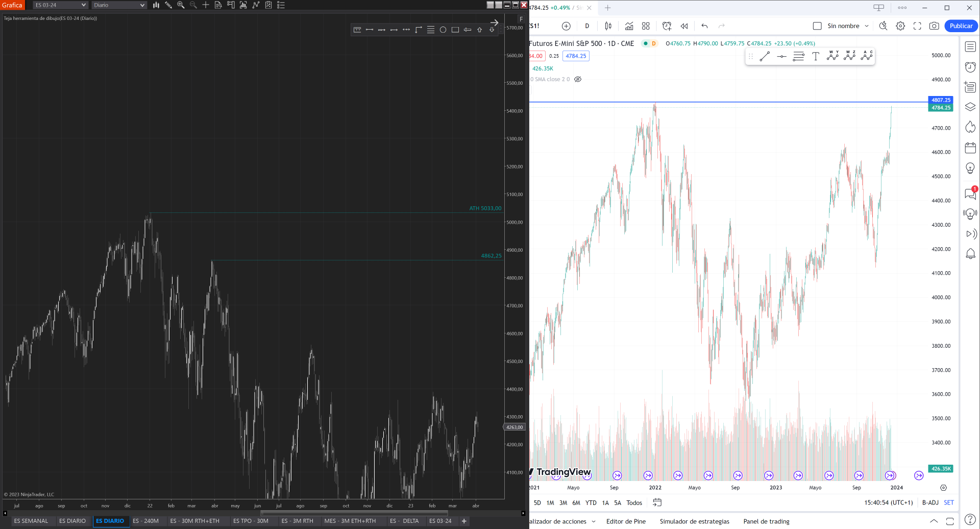Select Fib retracement tool in TradingView toolbar

799,57
